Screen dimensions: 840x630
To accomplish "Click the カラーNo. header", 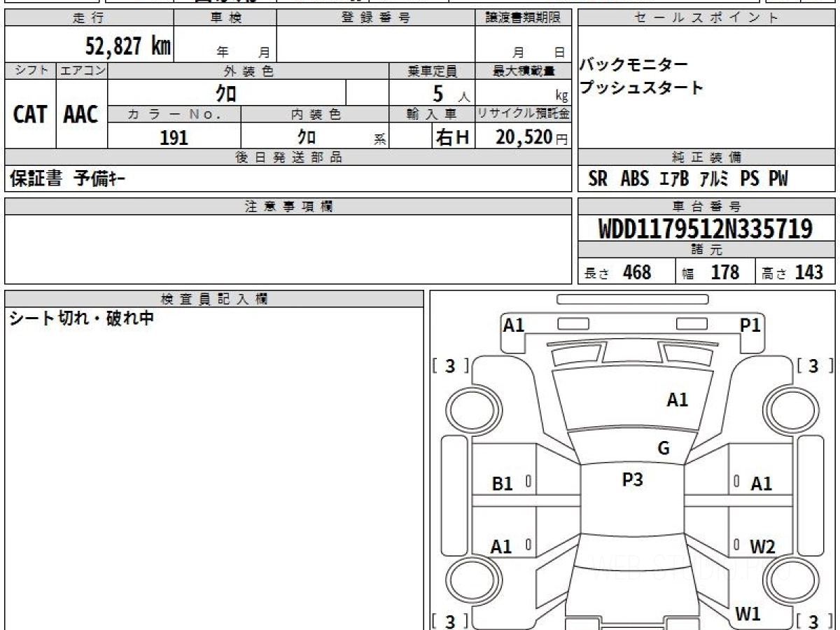I will (174, 114).
